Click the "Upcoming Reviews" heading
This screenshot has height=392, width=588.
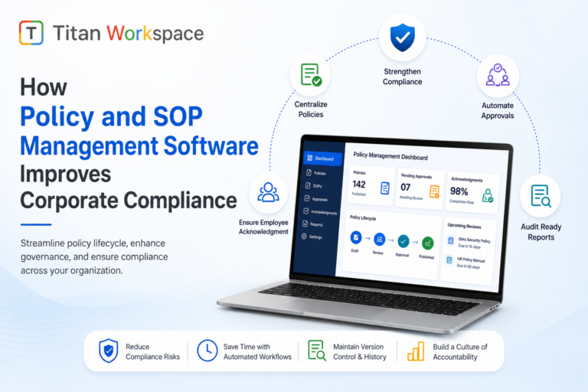(464, 225)
